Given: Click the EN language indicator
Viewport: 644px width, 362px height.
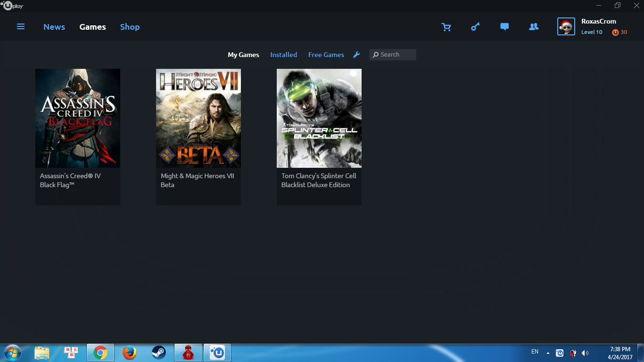Looking at the screenshot, I should point(535,352).
